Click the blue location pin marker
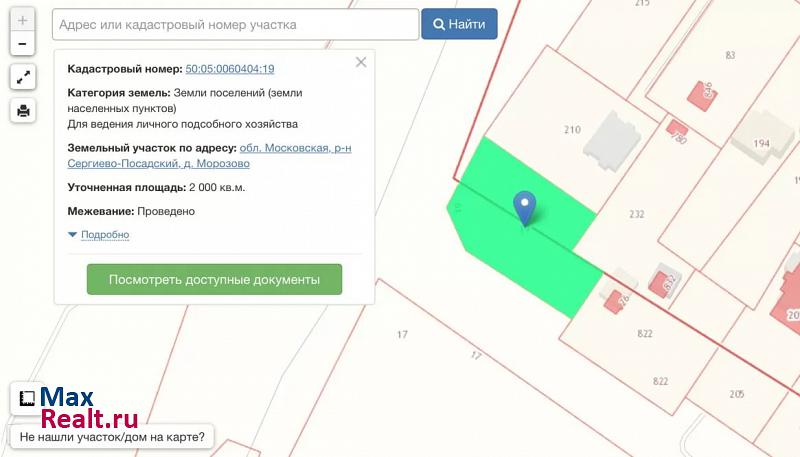Image resolution: width=800 pixels, height=457 pixels. pos(525,207)
